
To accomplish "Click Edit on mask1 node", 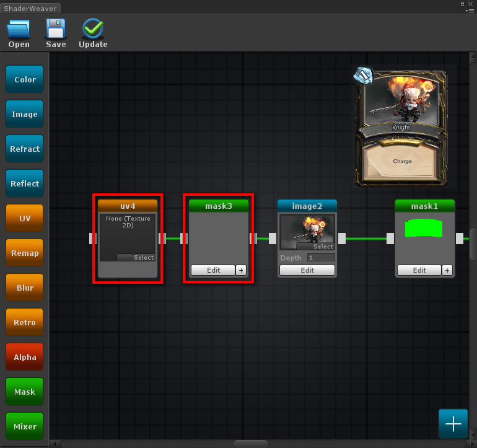I will (419, 270).
